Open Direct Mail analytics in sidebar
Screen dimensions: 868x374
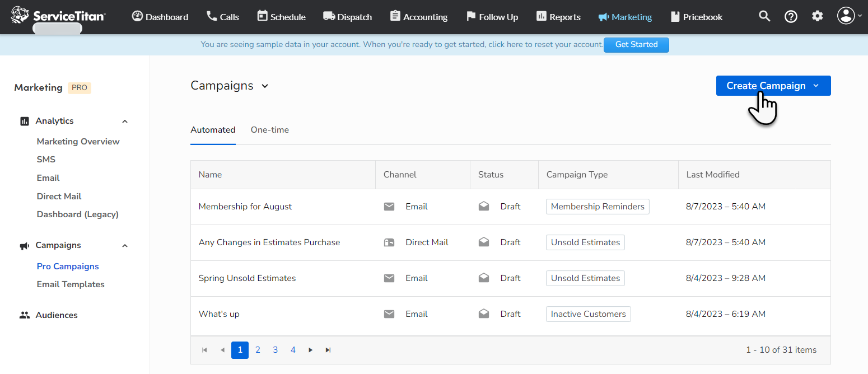point(59,197)
